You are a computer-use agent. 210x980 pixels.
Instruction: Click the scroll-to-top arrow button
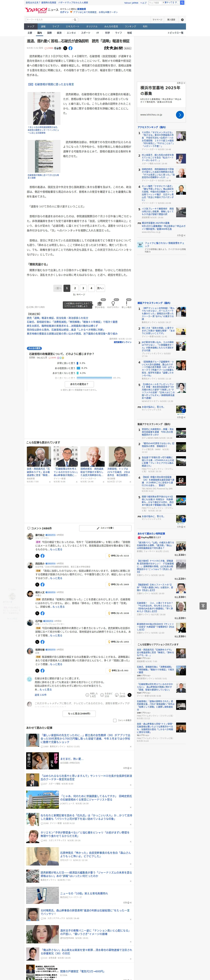[x=203, y=606]
